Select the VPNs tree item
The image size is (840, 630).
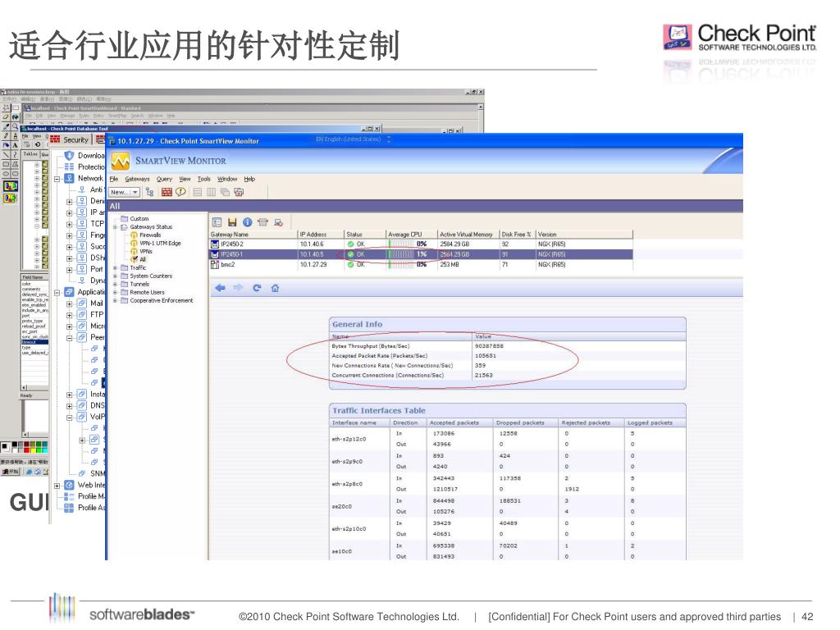point(146,251)
